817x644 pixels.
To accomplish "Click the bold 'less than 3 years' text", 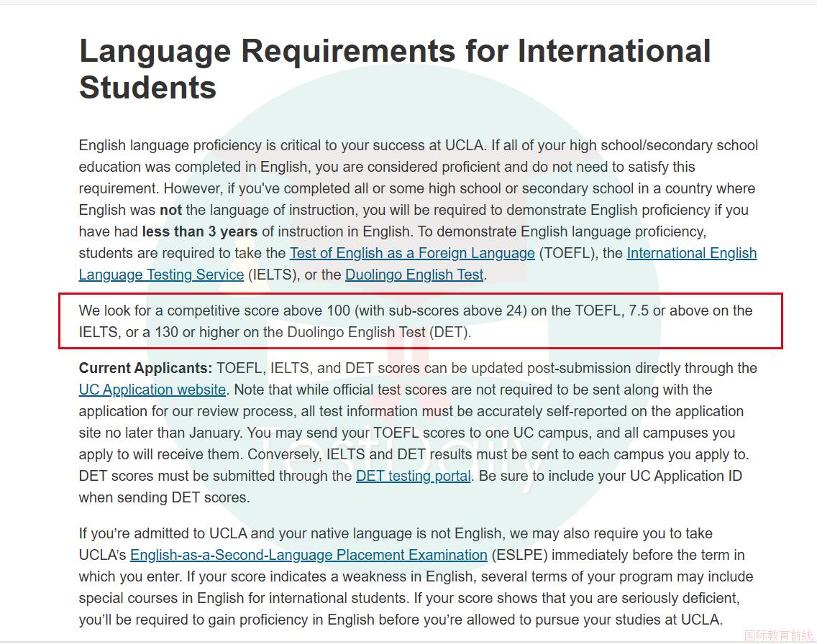I will 199,231.
